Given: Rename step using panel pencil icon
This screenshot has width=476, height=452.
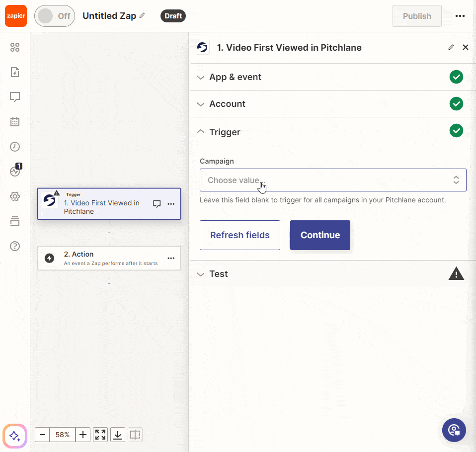Looking at the screenshot, I should pyautogui.click(x=451, y=47).
